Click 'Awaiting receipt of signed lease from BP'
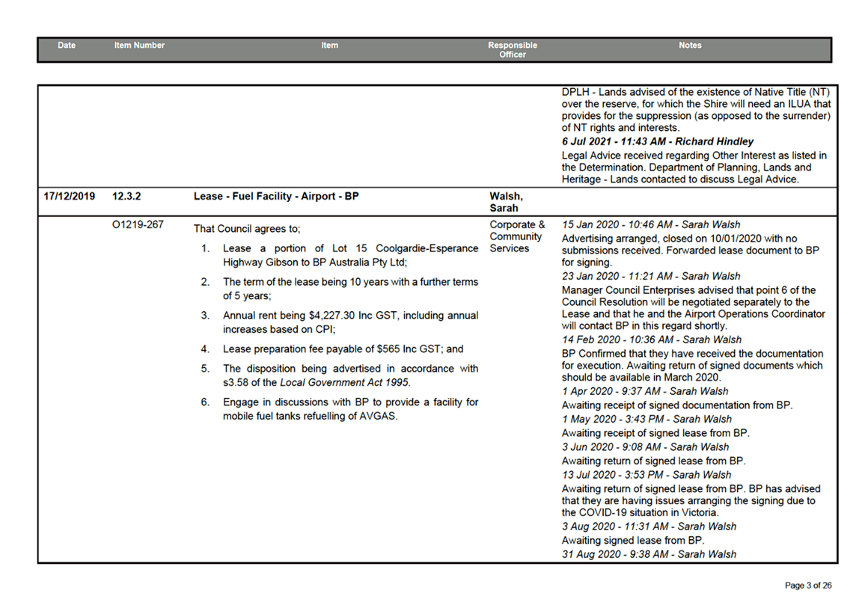The image size is (868, 614). 655,433
